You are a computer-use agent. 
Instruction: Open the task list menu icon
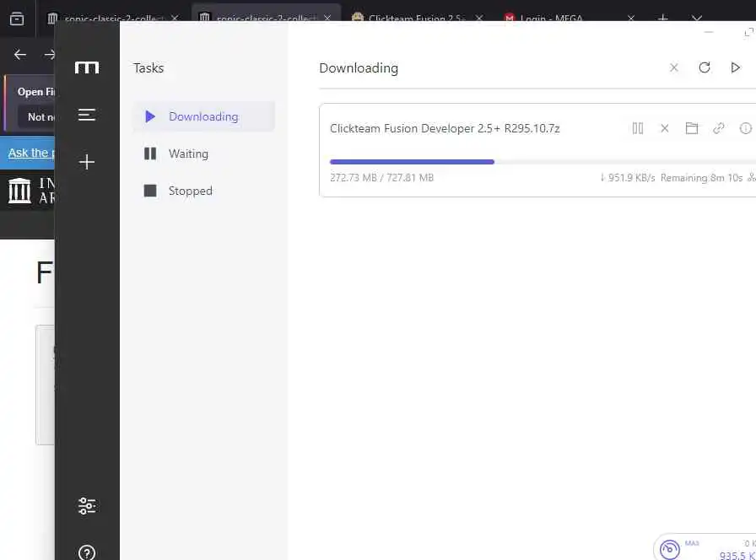pos(87,115)
